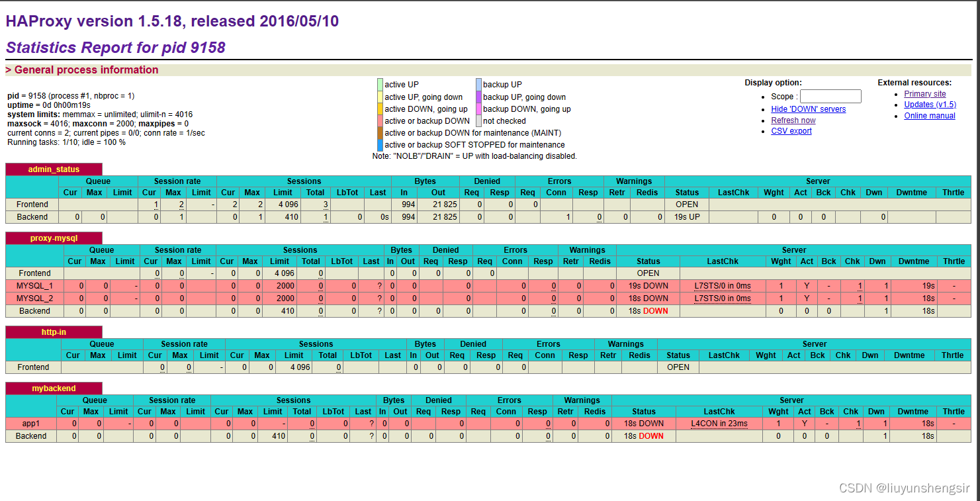Image resolution: width=980 pixels, height=501 pixels.
Task: Select the MYSQL_1 server row name
Action: tap(34, 286)
